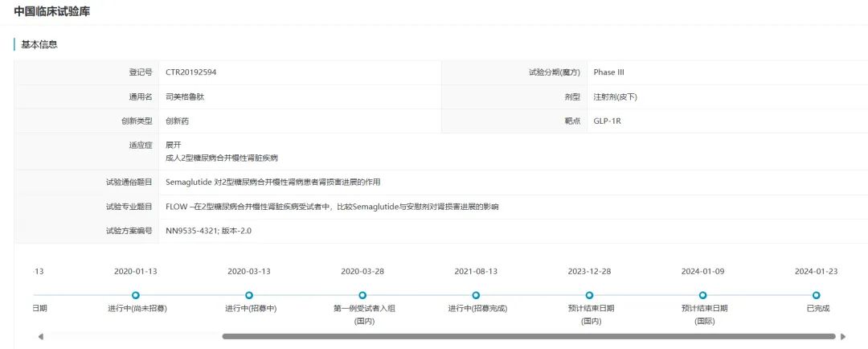
Task: Click the timeline scrollbar right arrow
Action: (843, 336)
